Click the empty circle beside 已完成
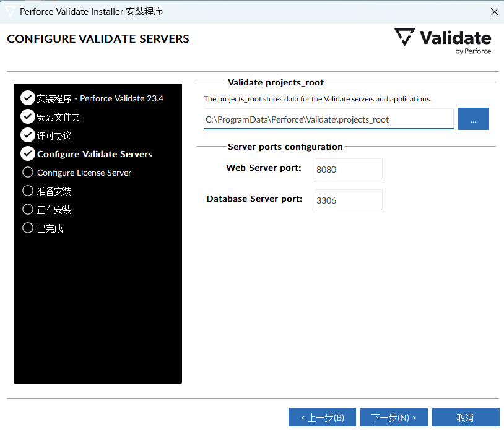The height and width of the screenshot is (430, 504). 27,228
